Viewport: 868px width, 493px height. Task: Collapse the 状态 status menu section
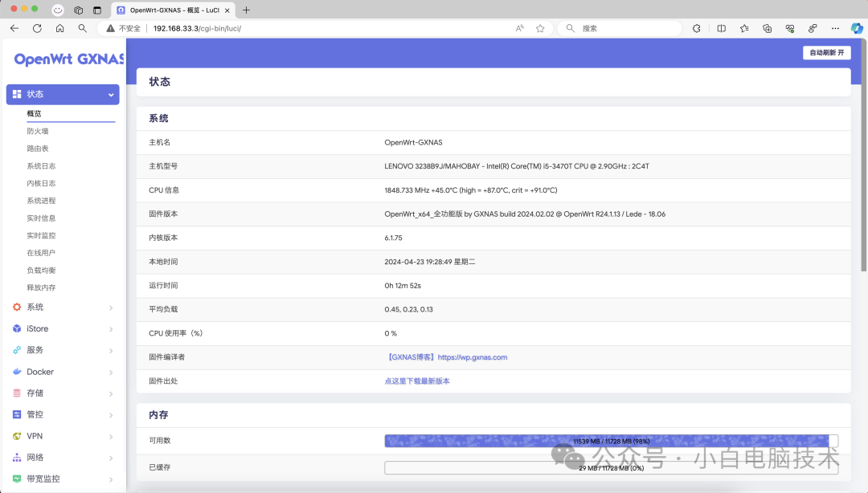click(x=111, y=95)
